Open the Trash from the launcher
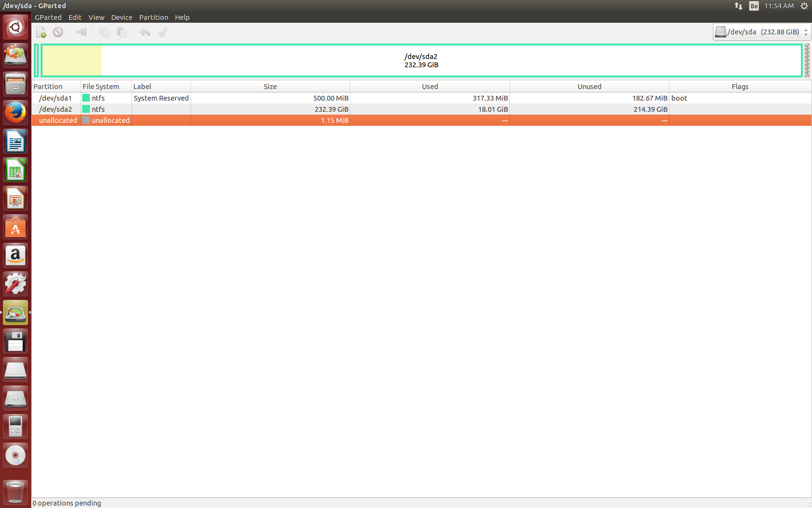Image resolution: width=812 pixels, height=508 pixels. (x=15, y=492)
